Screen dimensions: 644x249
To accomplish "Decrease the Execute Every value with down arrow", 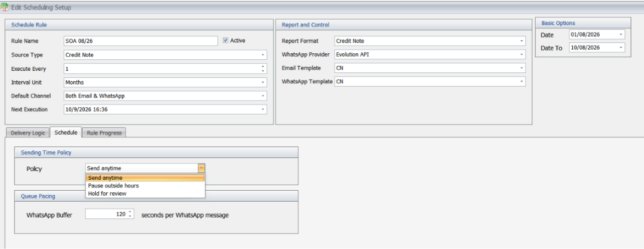I will [263, 71].
